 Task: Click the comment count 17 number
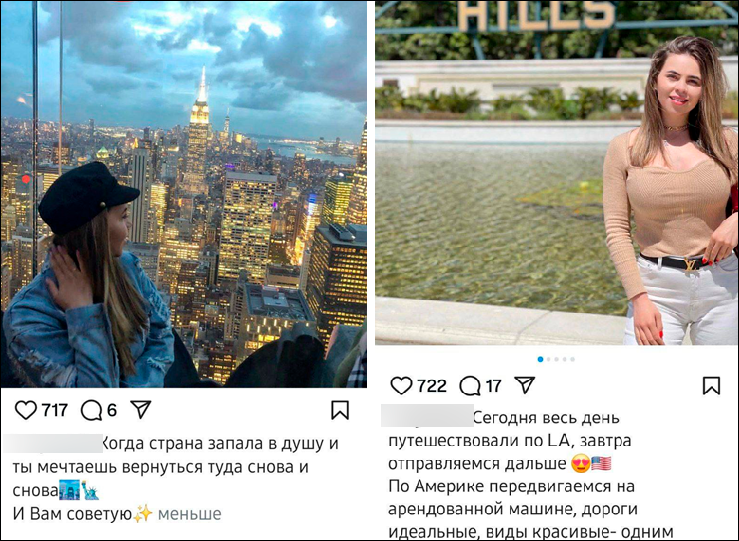click(x=493, y=386)
